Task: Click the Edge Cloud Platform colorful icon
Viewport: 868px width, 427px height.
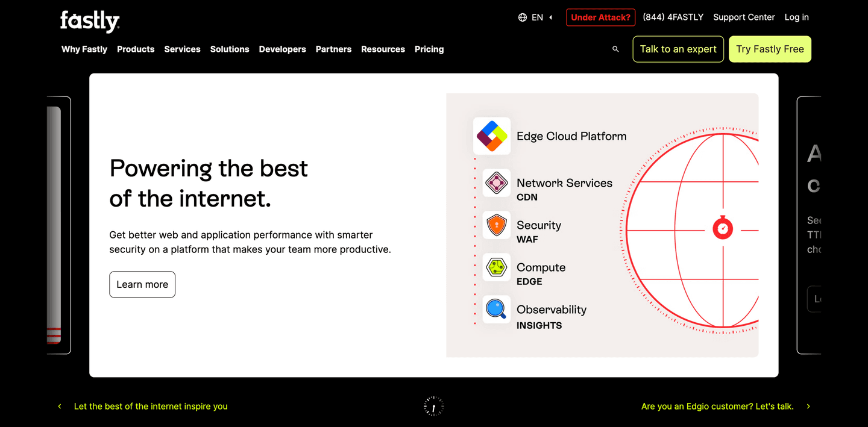Action: tap(492, 136)
